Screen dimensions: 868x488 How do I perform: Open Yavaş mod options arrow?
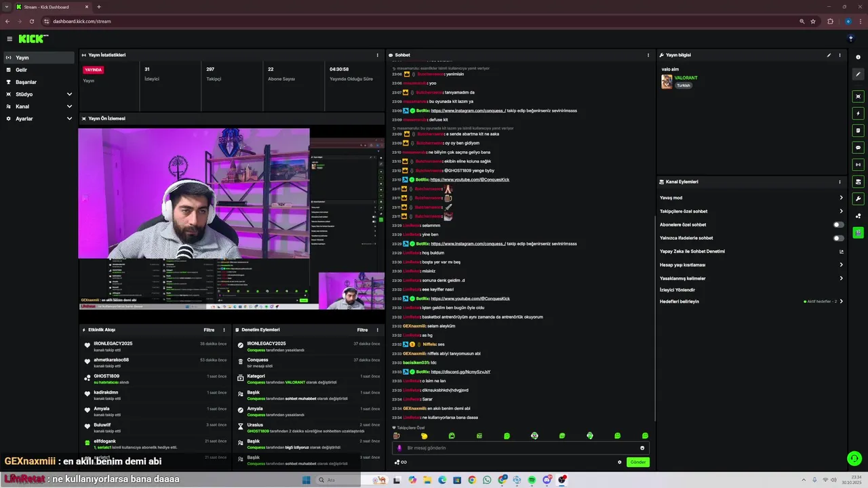click(x=842, y=198)
